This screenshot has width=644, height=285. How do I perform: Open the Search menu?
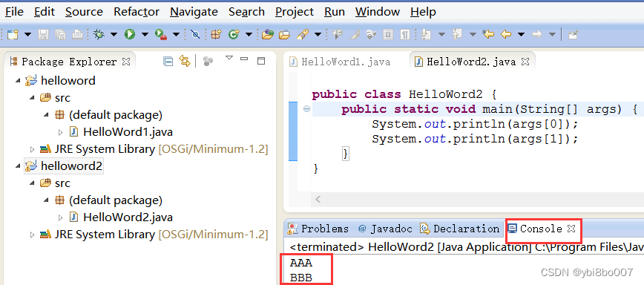pos(246,11)
